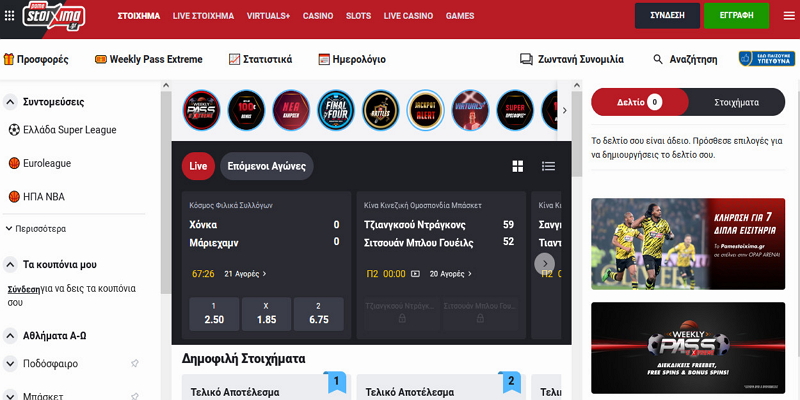Collapse the Τα κουπόνια μου section
This screenshot has width=800, height=400.
pyautogui.click(x=11, y=264)
